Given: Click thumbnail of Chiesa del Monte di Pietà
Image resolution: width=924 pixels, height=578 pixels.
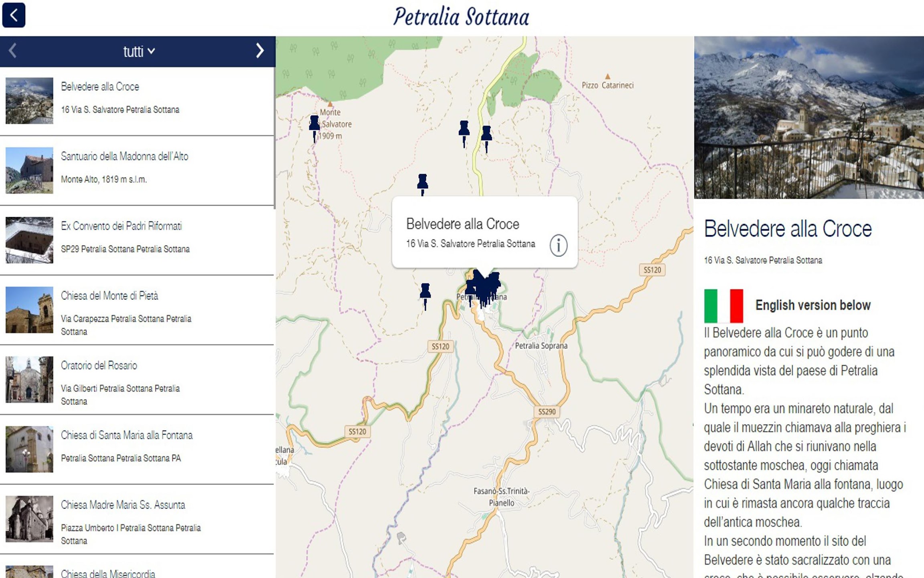Looking at the screenshot, I should (29, 310).
